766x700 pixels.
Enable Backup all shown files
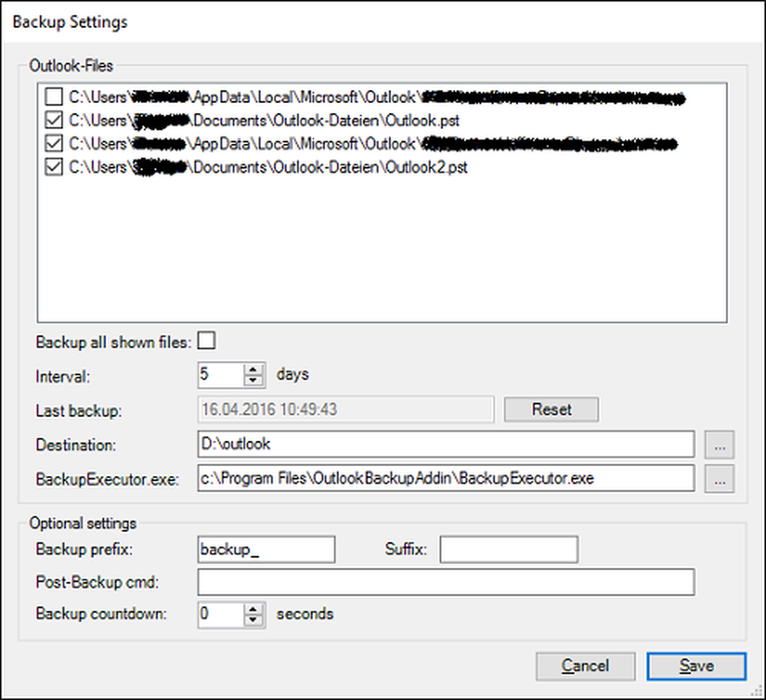[207, 342]
